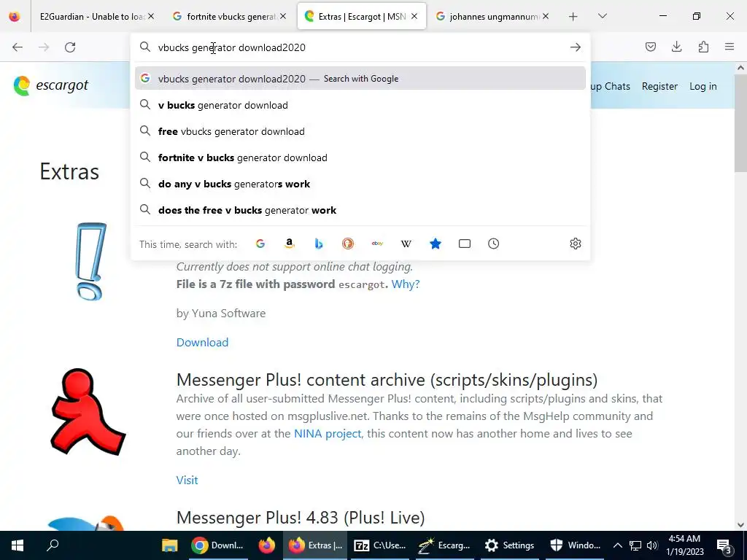Click the network tray icon
The width and height of the screenshot is (747, 560).
635,545
